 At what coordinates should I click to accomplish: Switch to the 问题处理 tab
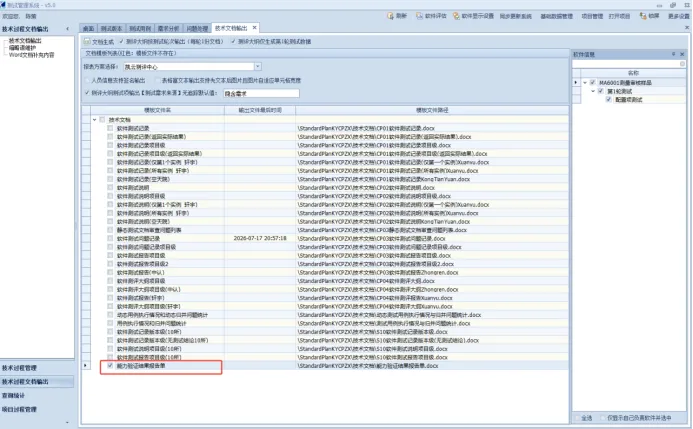[x=197, y=28]
